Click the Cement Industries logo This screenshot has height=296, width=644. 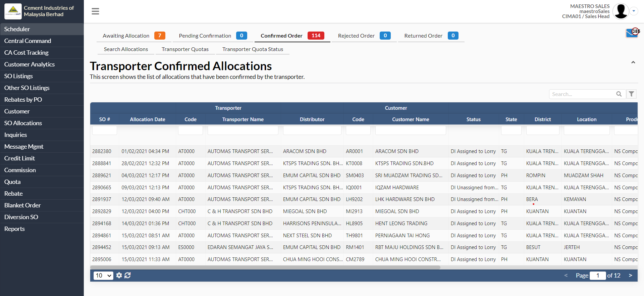[13, 11]
